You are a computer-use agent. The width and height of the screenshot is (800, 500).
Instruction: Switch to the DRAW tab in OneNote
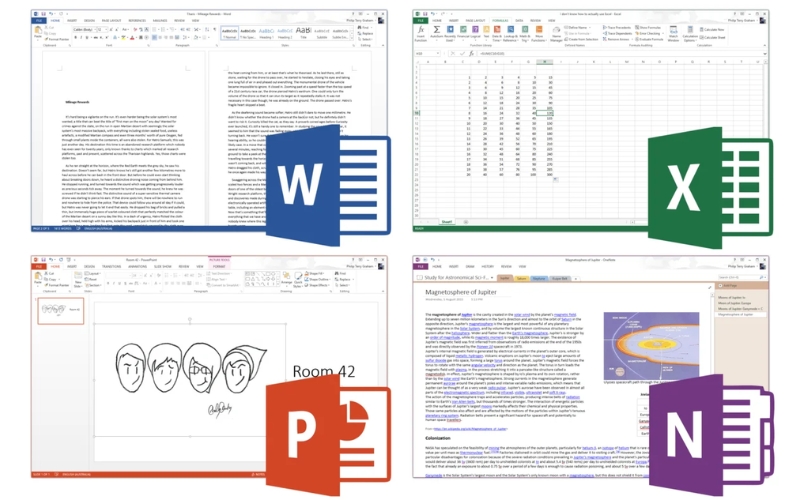468,266
